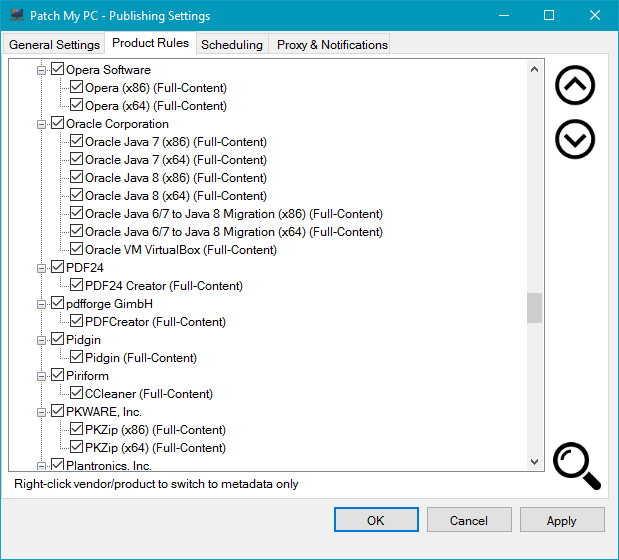Confirm settings with the OK button
This screenshot has height=560, width=619.
tap(376, 520)
